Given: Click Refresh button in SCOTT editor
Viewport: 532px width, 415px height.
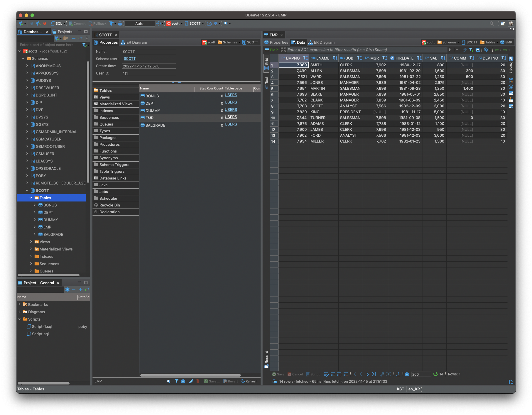Looking at the screenshot, I should [x=249, y=381].
